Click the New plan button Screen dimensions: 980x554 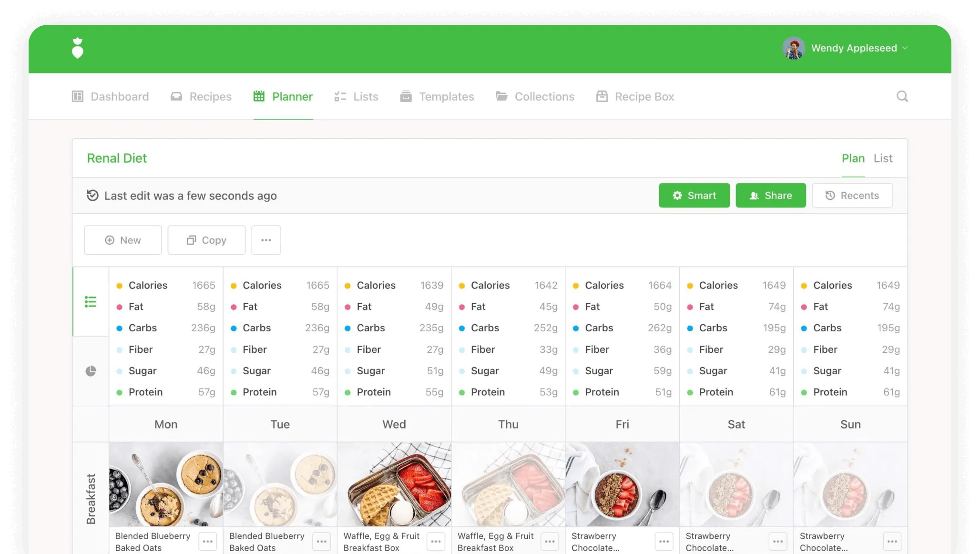[x=123, y=240]
